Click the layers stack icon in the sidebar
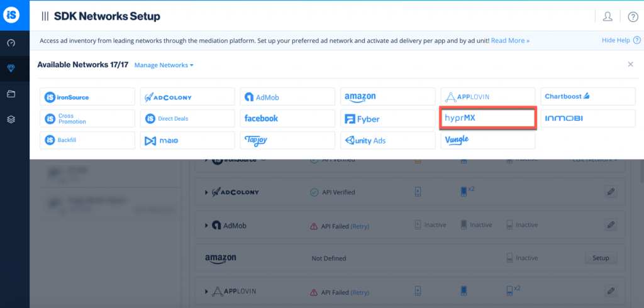Screen dimensions: 644x308 (11, 119)
